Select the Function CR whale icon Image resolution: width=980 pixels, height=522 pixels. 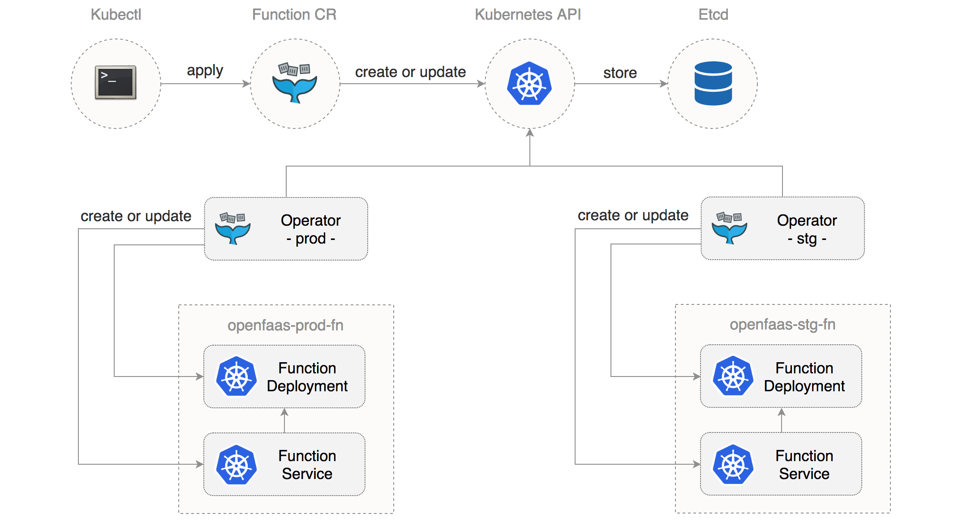tap(295, 83)
